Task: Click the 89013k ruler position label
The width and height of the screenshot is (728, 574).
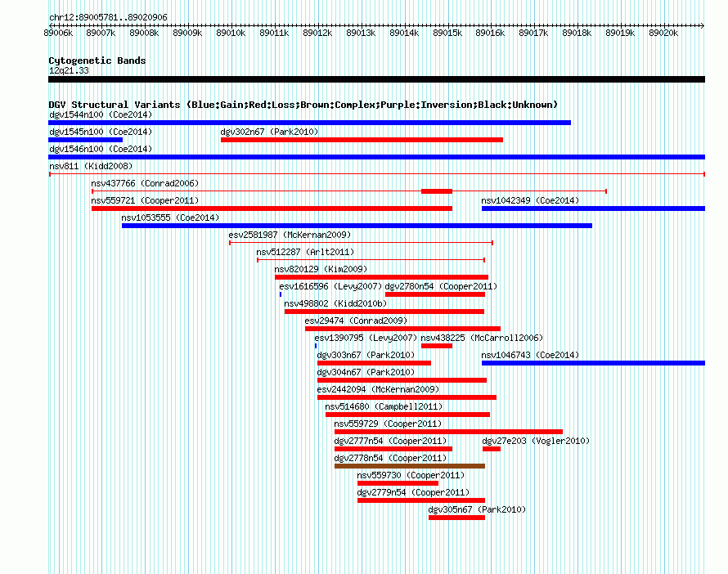Action: tap(361, 33)
